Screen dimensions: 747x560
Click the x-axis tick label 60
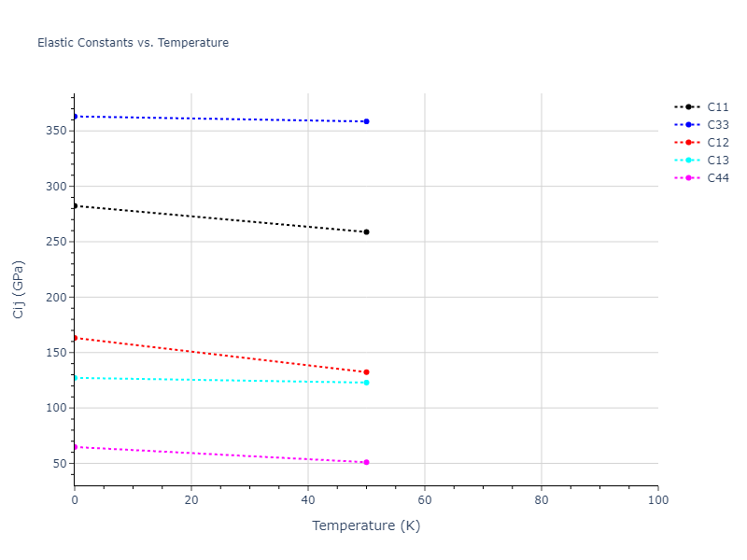tap(425, 501)
